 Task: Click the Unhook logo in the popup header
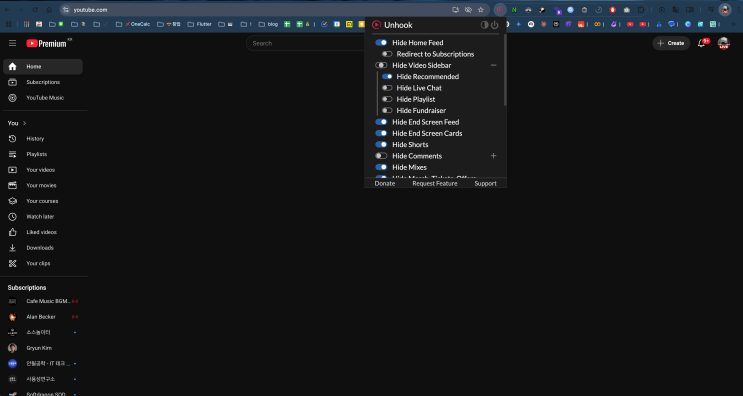(x=377, y=25)
